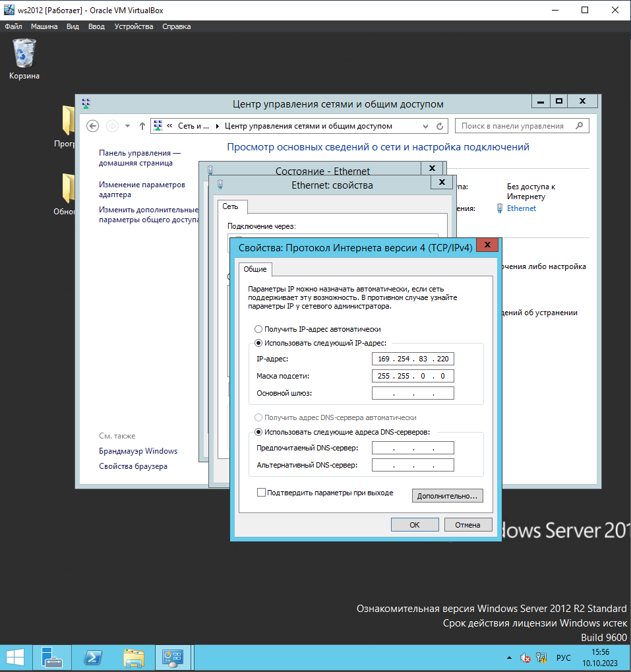Screen dimensions: 631x672
Task: Select the Control Panel taskbar icon
Action: pyautogui.click(x=173, y=658)
